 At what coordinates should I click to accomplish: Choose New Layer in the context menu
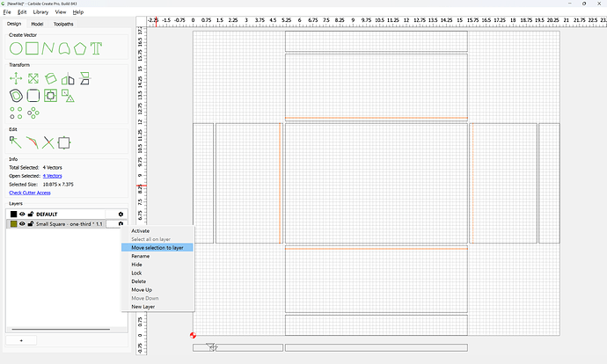coord(157,306)
